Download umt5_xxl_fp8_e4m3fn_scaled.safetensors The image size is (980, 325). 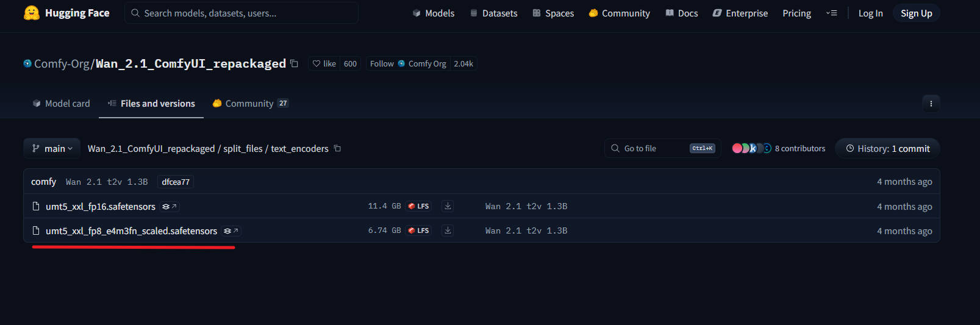448,230
